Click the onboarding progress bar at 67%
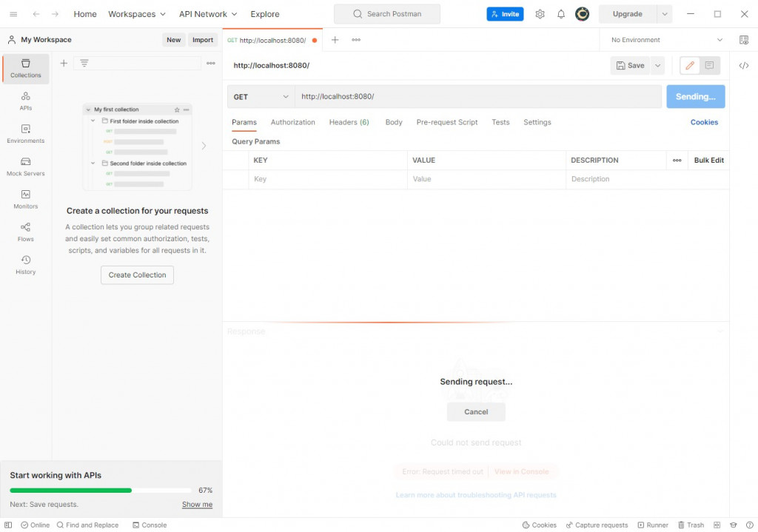This screenshot has height=532, width=758. [x=101, y=490]
